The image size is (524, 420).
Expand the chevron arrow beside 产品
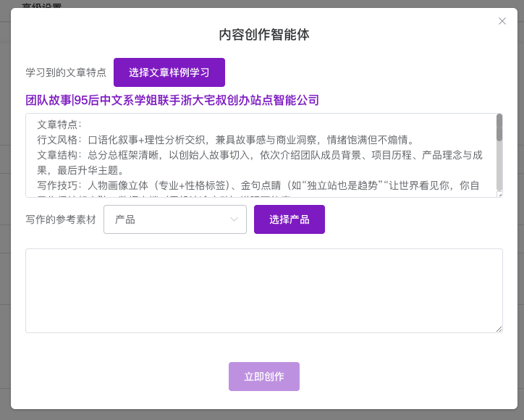pos(234,219)
